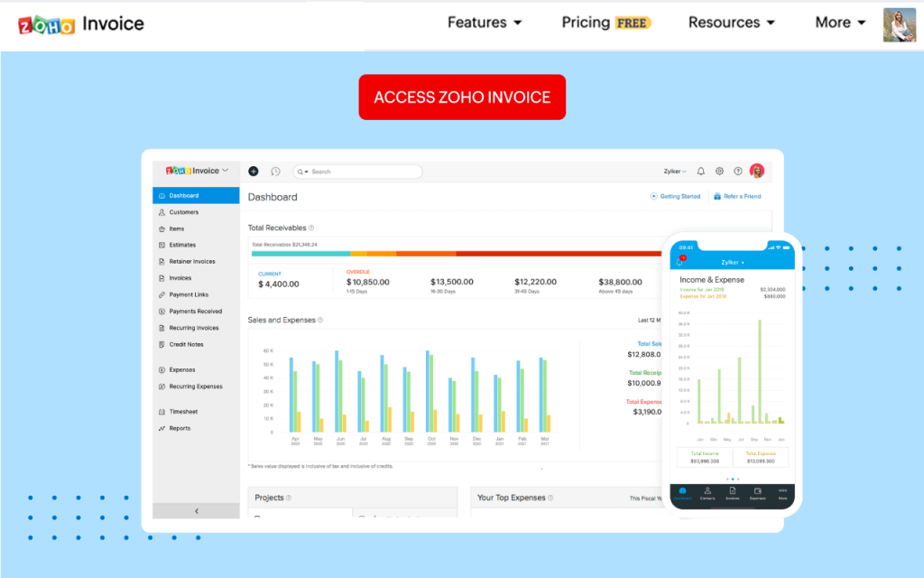Open the settings gear icon
The image size is (924, 578).
point(719,171)
